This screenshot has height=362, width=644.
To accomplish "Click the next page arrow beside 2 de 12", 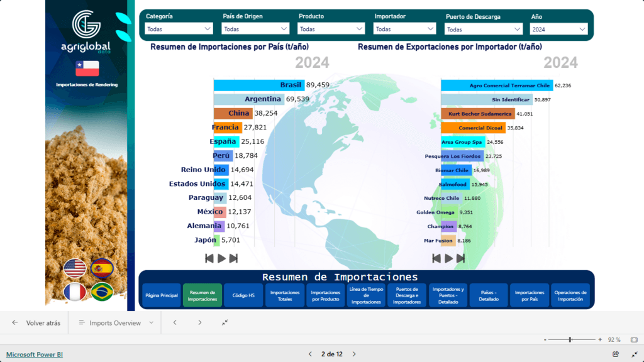I will (x=354, y=354).
